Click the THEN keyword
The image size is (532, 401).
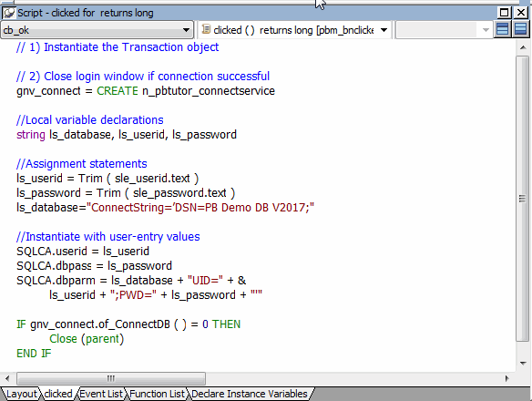coord(226,324)
